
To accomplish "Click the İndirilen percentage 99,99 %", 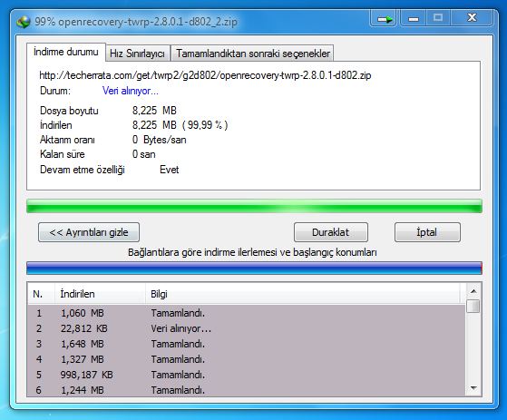I will (205, 125).
